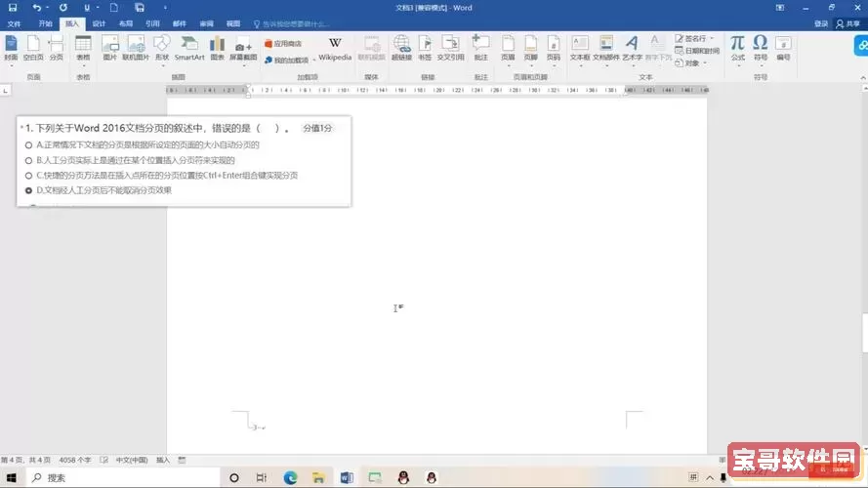Screen dimensions: 868x488
Task: Click the 分页 page break icon
Action: coord(56,48)
